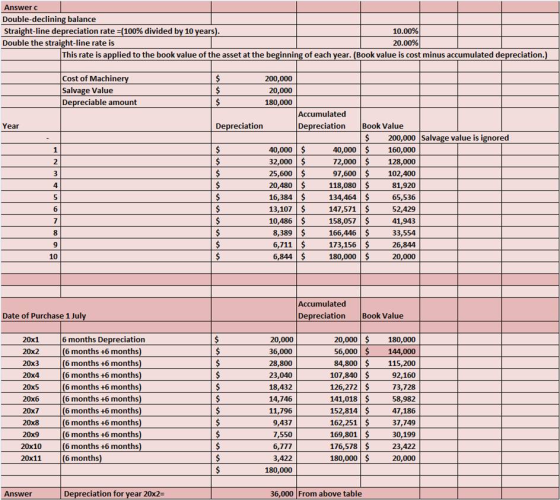The width and height of the screenshot is (560, 500).
Task: Select the 20,000 salvage value amount
Action: 254,90
